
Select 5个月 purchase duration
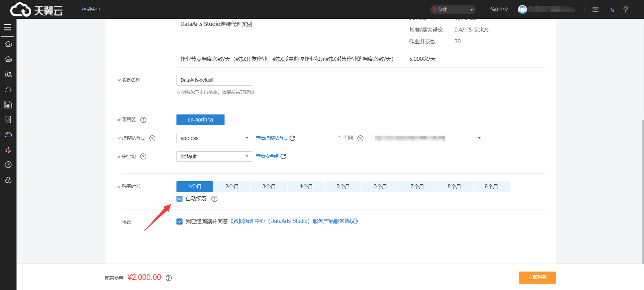(x=343, y=187)
